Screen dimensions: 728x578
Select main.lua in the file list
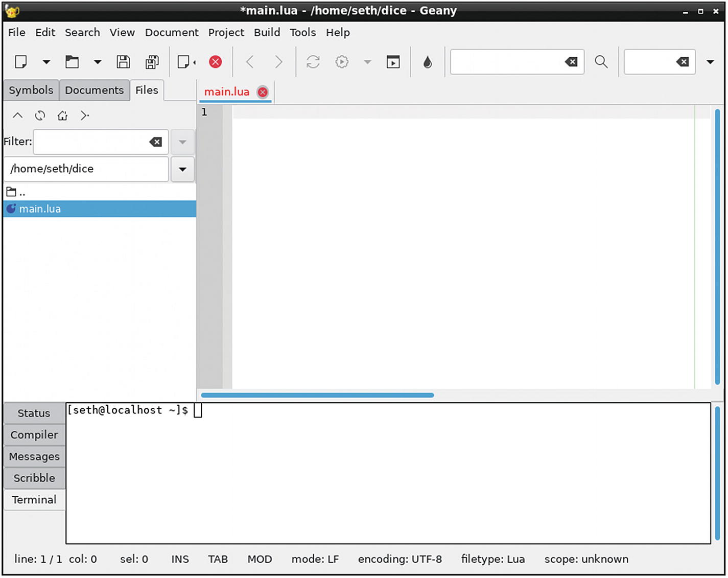(x=40, y=209)
